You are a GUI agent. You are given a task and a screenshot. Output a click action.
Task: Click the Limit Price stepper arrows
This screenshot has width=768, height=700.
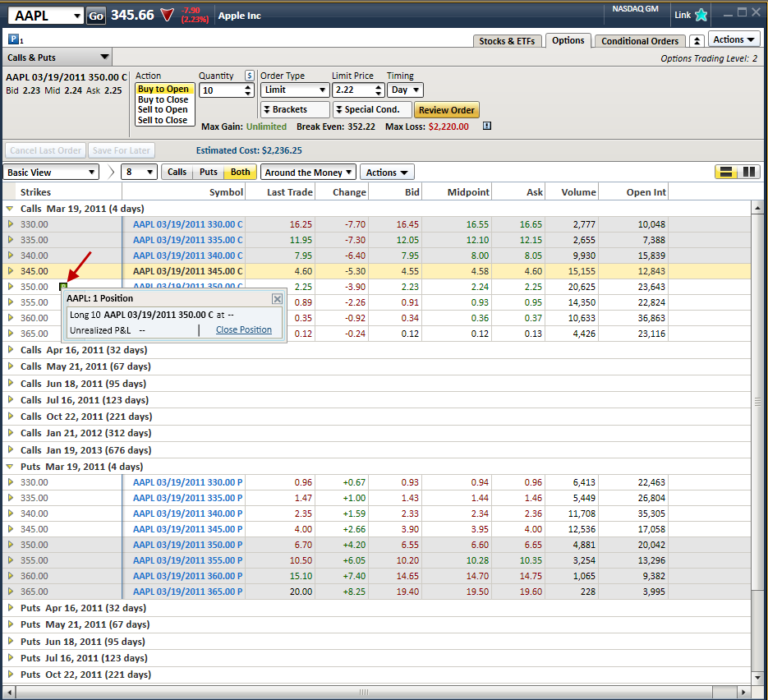378,90
